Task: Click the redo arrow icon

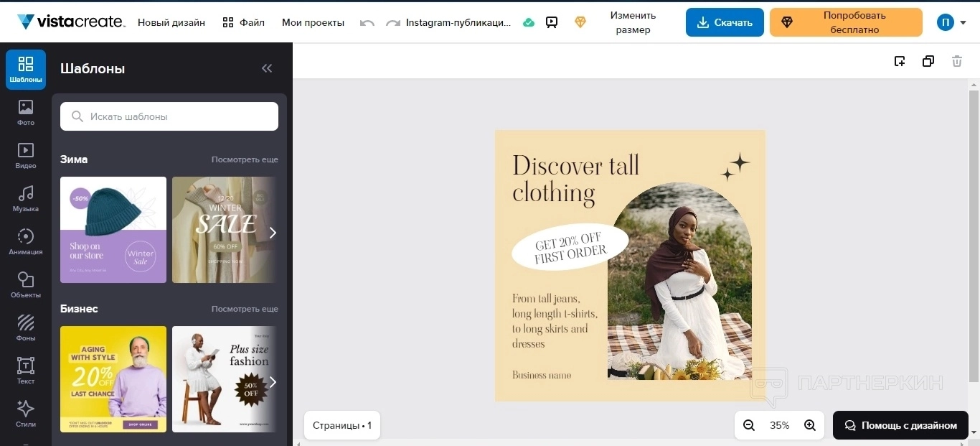Action: [x=392, y=23]
